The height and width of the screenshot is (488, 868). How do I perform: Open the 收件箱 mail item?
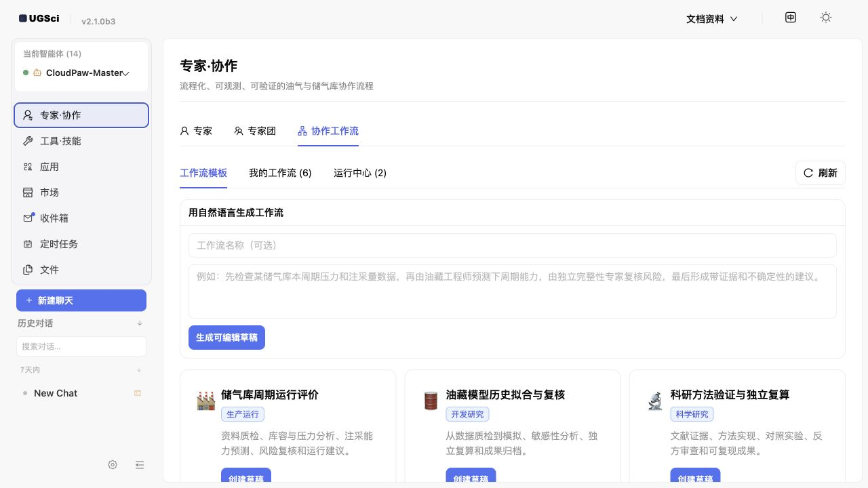point(81,218)
